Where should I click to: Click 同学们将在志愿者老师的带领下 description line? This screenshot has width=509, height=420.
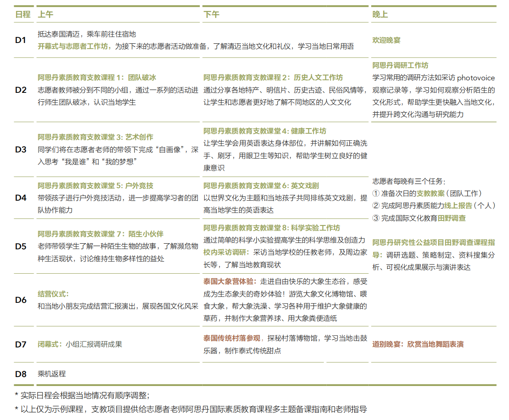click(x=118, y=150)
